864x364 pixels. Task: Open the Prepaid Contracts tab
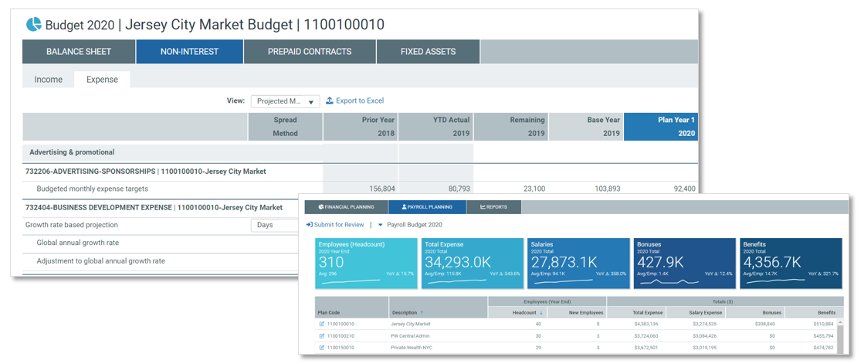(310, 52)
